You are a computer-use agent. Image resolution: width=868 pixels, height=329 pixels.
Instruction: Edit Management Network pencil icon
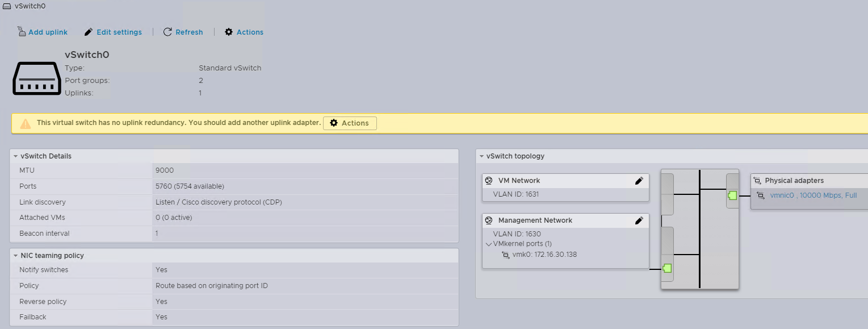tap(639, 220)
